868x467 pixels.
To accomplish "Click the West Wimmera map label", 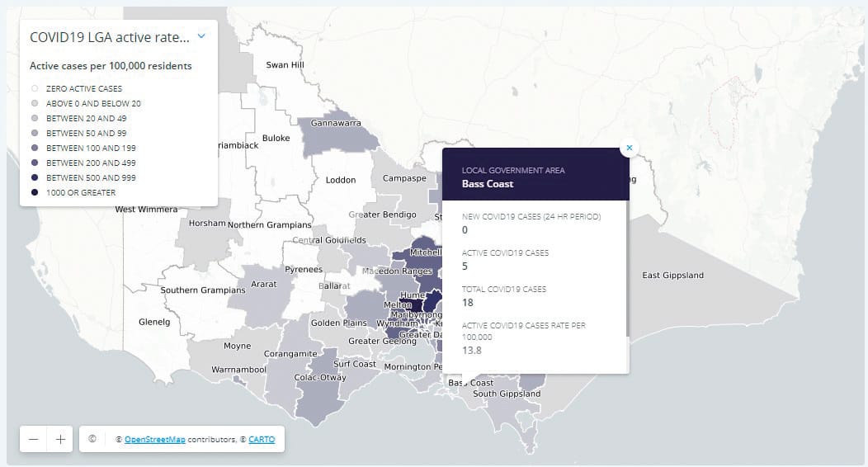I will pos(146,209).
